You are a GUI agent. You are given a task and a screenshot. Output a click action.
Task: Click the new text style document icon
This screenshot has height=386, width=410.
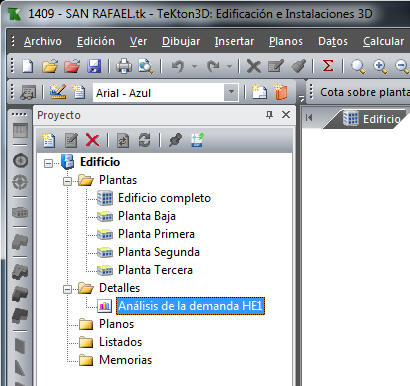point(79,92)
